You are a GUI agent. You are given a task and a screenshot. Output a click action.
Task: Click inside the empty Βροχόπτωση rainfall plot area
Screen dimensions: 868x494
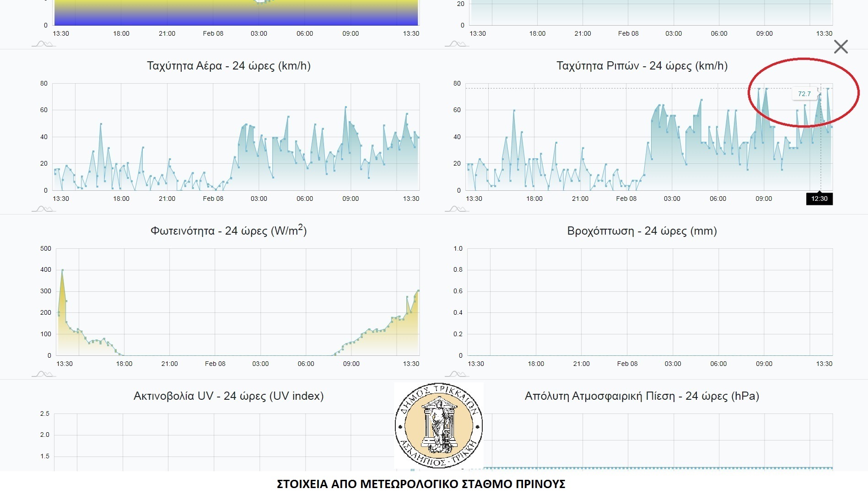click(x=650, y=302)
